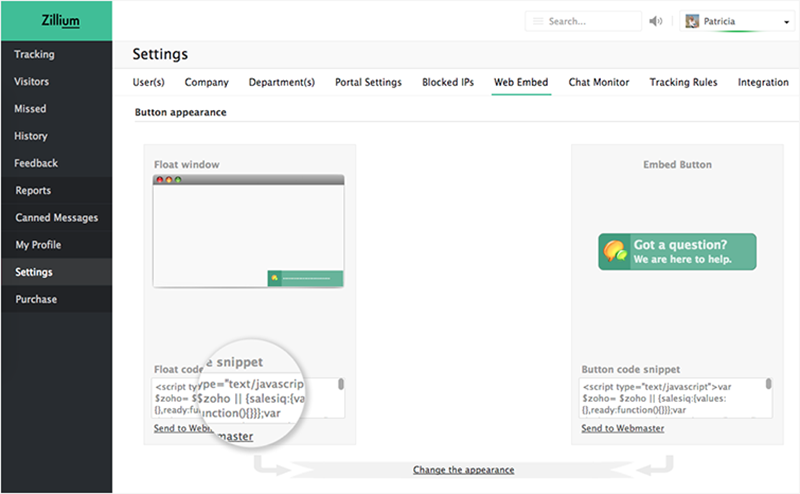
Task: Click Send to Webmaster under Button code snippet
Action: 622,428
